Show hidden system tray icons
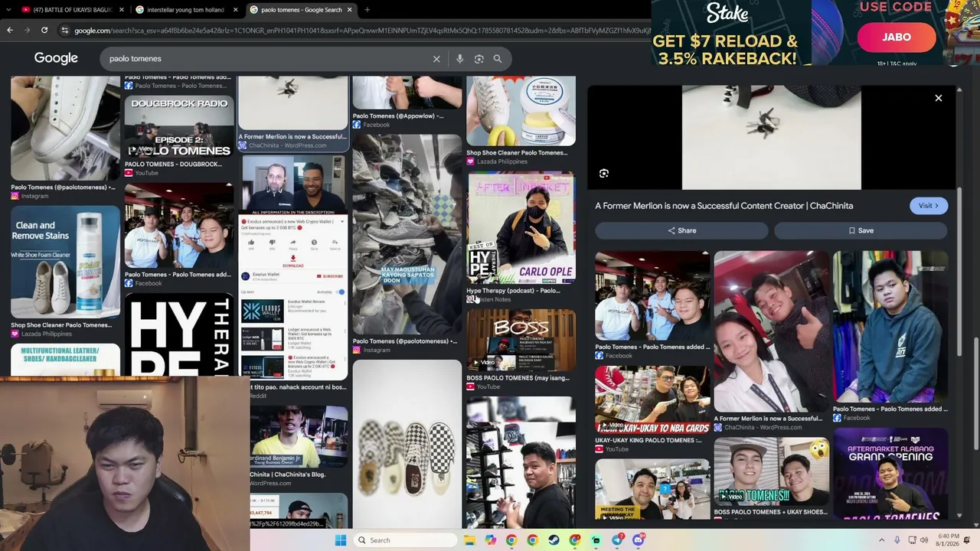 pyautogui.click(x=881, y=540)
